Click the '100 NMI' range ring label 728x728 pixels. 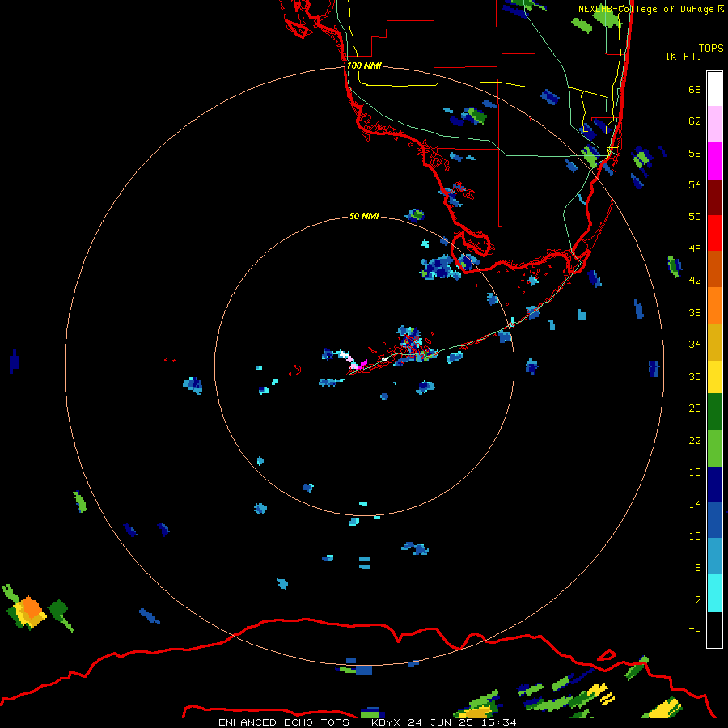click(x=364, y=66)
